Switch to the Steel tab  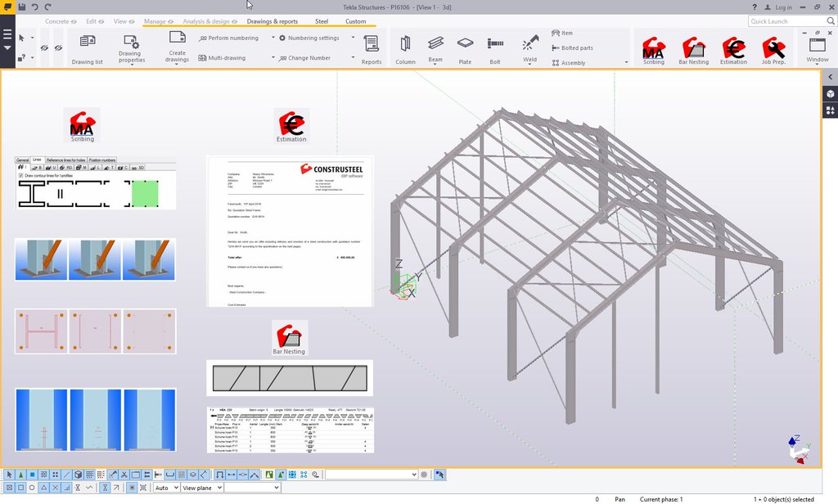pos(322,21)
